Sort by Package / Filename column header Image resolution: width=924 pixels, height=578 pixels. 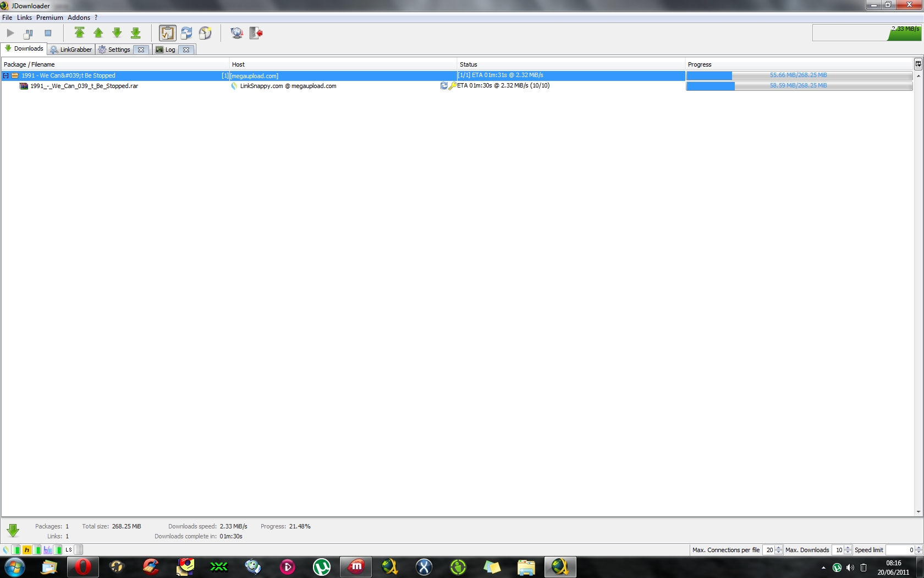(x=115, y=64)
